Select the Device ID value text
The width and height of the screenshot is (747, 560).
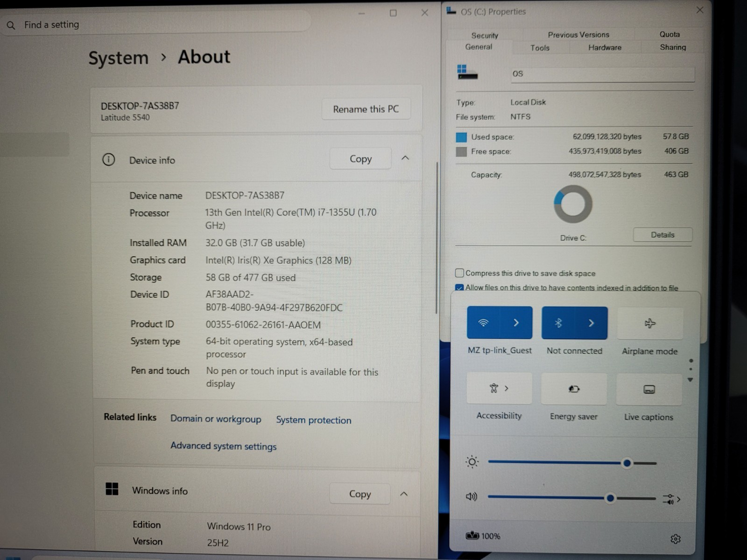[274, 301]
